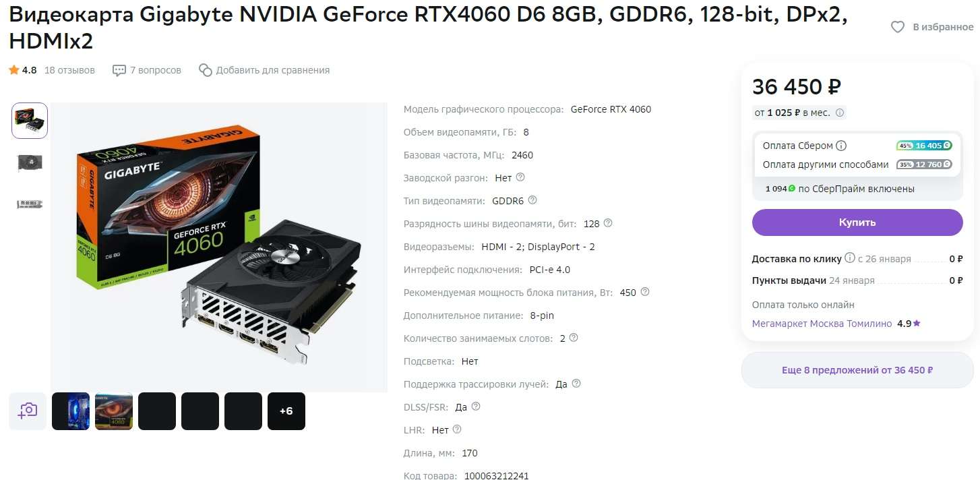This screenshot has width=980, height=480.
Task: Click the add photo camera icon
Action: [x=28, y=411]
